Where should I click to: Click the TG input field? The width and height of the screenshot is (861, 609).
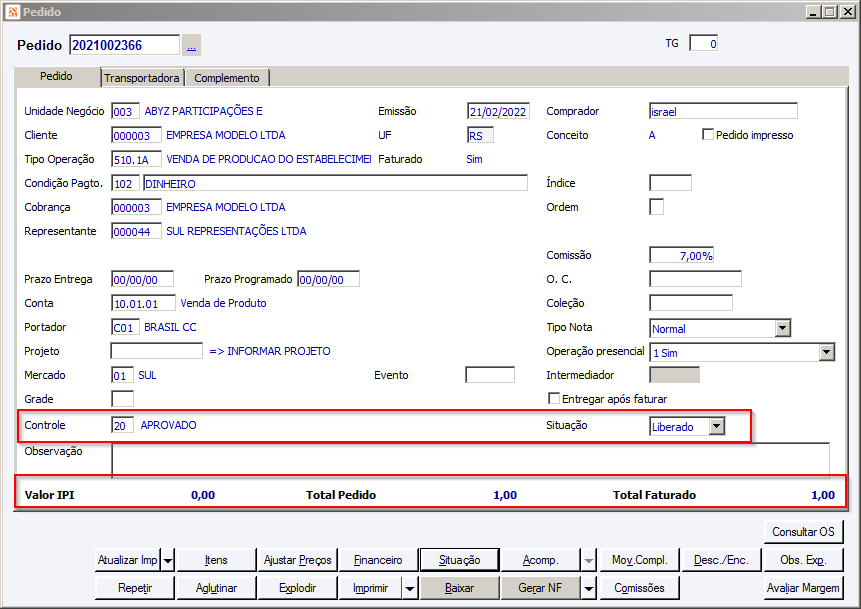(x=703, y=43)
